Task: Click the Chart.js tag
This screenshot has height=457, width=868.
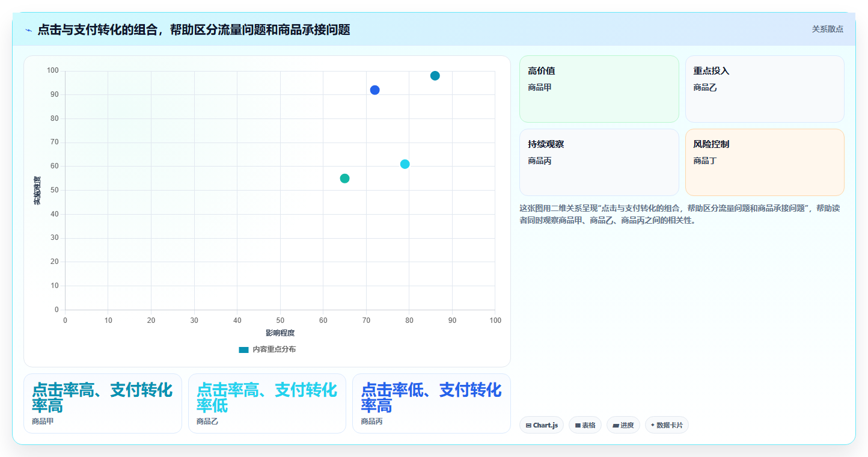Action: pyautogui.click(x=542, y=425)
